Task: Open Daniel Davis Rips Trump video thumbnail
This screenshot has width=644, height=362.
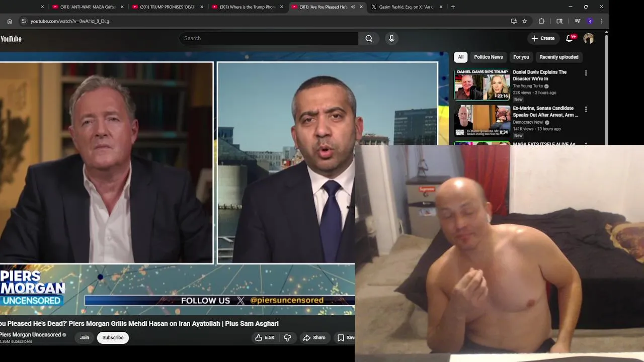Action: pos(482,84)
